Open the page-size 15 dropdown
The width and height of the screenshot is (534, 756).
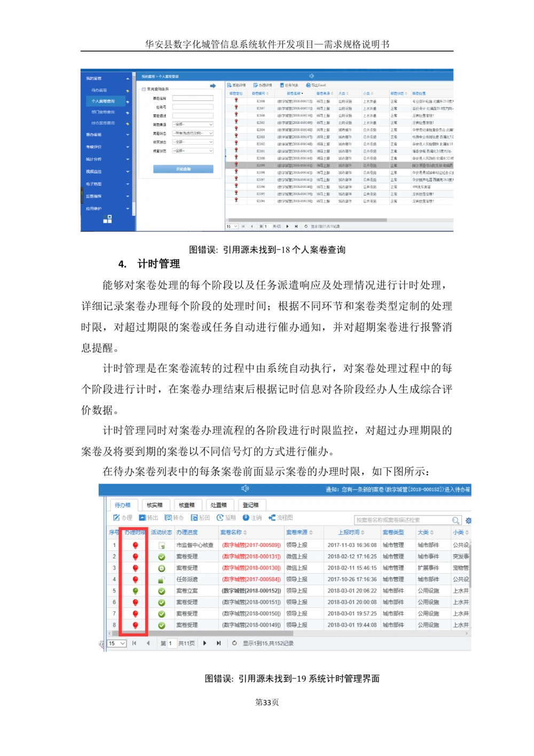[116, 643]
